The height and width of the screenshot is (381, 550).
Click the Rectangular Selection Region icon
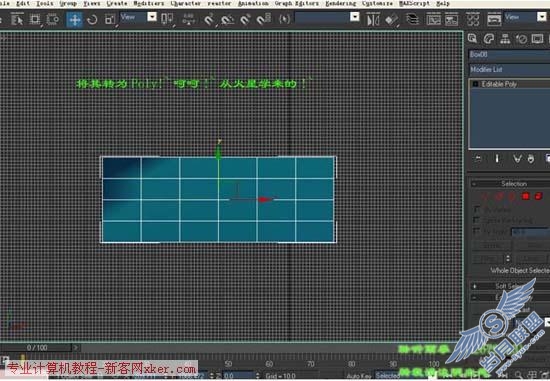[35, 19]
